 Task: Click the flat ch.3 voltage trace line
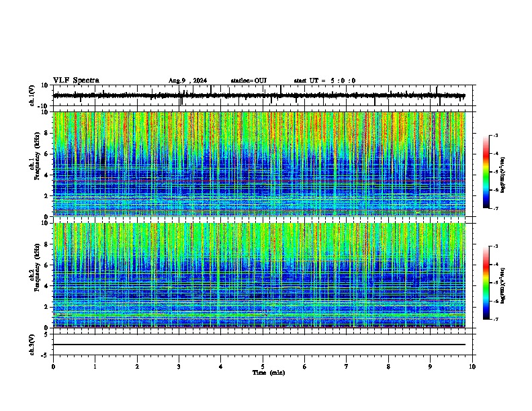259,345
